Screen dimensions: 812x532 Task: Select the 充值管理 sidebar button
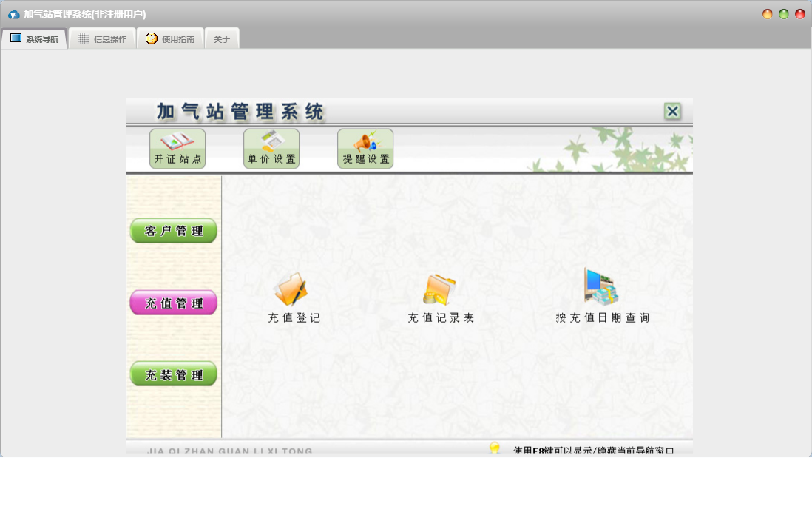(x=174, y=303)
